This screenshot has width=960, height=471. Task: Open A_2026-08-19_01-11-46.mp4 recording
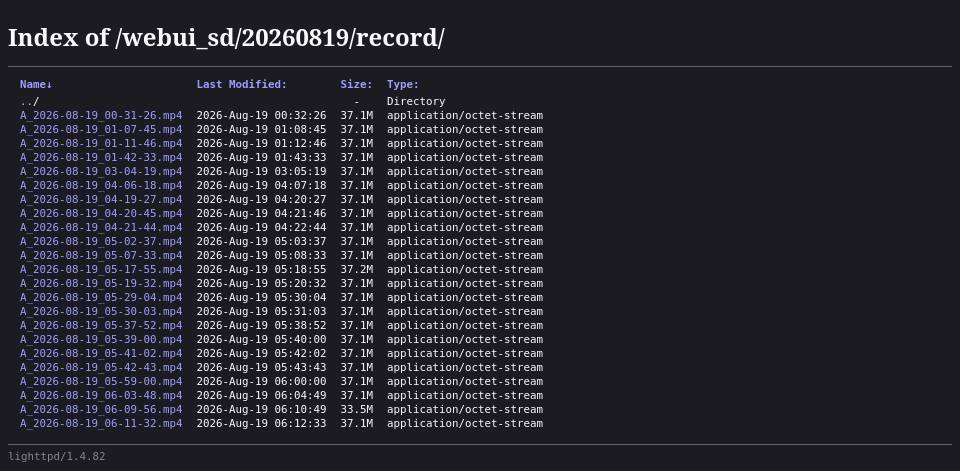click(101, 144)
